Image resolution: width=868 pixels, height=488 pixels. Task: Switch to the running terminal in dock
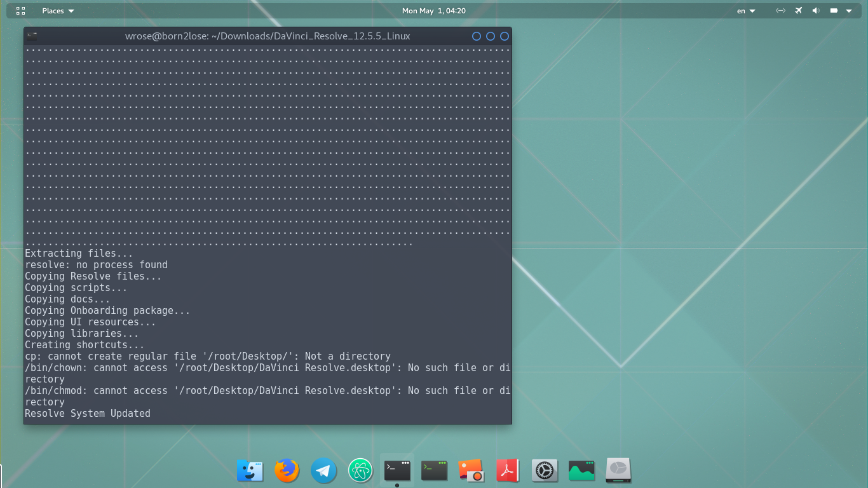click(397, 471)
